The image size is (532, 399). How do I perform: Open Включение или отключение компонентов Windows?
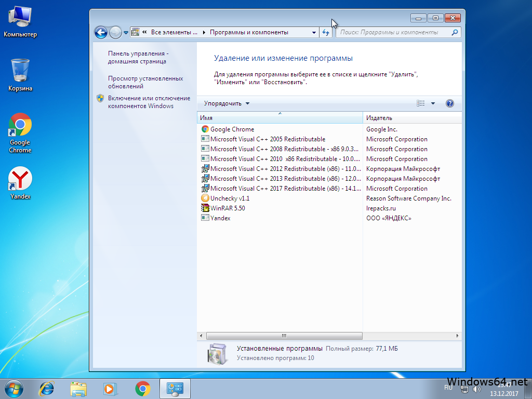[x=149, y=102]
